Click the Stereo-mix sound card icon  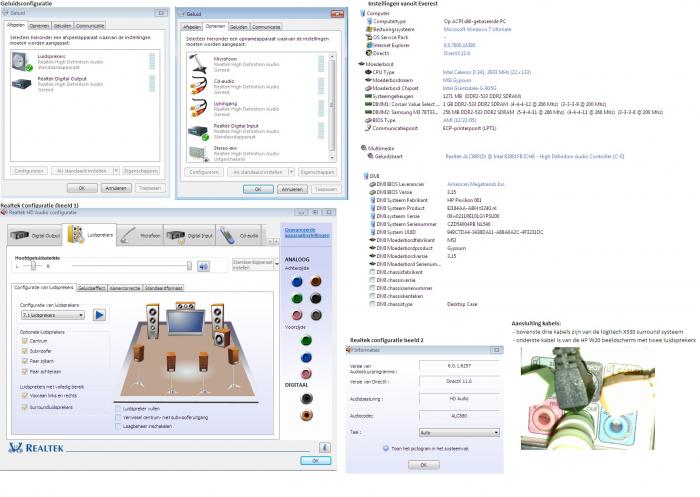pos(199,153)
